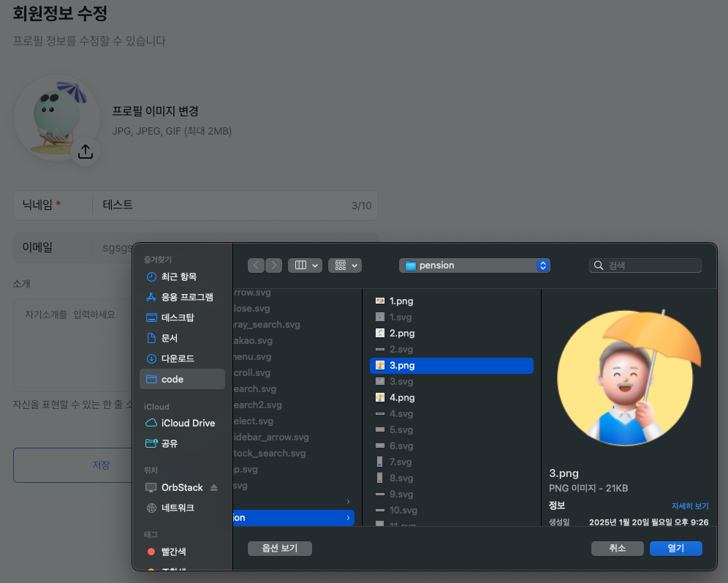728x583 pixels.
Task: Click stock_search.svg in the left column
Action: pos(269,454)
